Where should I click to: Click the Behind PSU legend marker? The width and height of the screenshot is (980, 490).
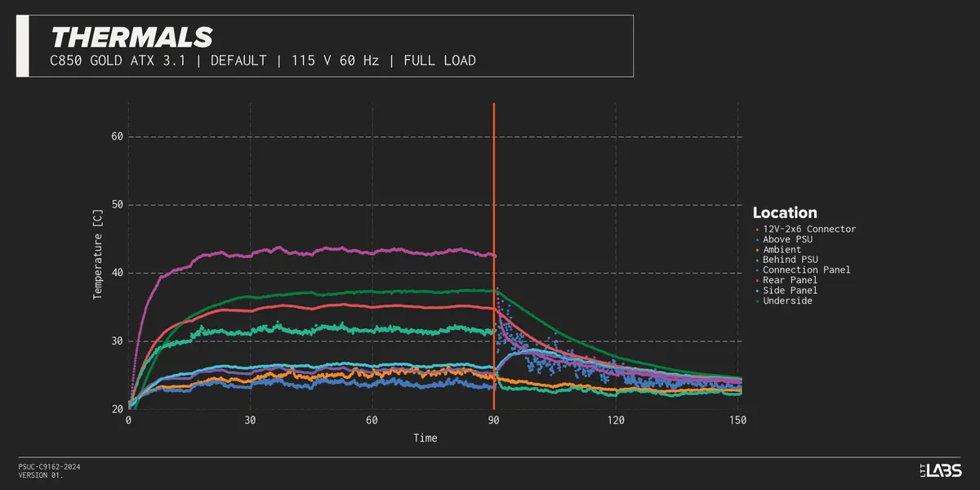pos(757,261)
